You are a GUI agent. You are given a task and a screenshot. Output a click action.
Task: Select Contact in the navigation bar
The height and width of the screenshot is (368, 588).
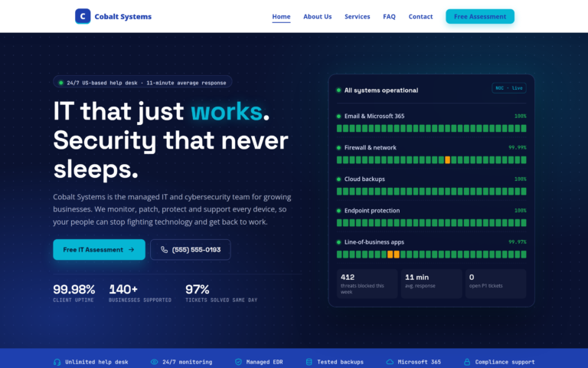coord(420,17)
